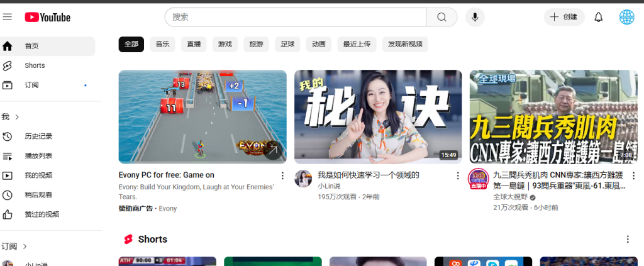Image resolution: width=644 pixels, height=266 pixels.
Task: Click the search magnifier button
Action: point(441,17)
